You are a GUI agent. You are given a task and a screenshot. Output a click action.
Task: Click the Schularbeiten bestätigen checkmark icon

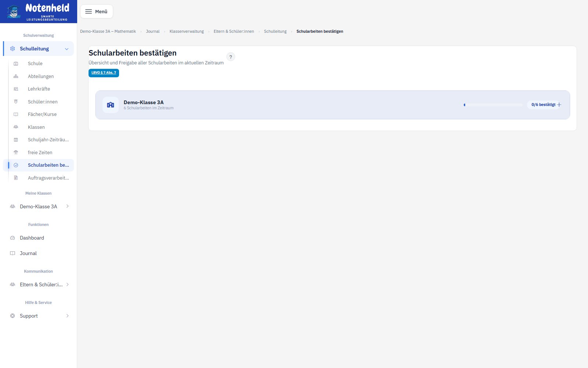(x=16, y=165)
